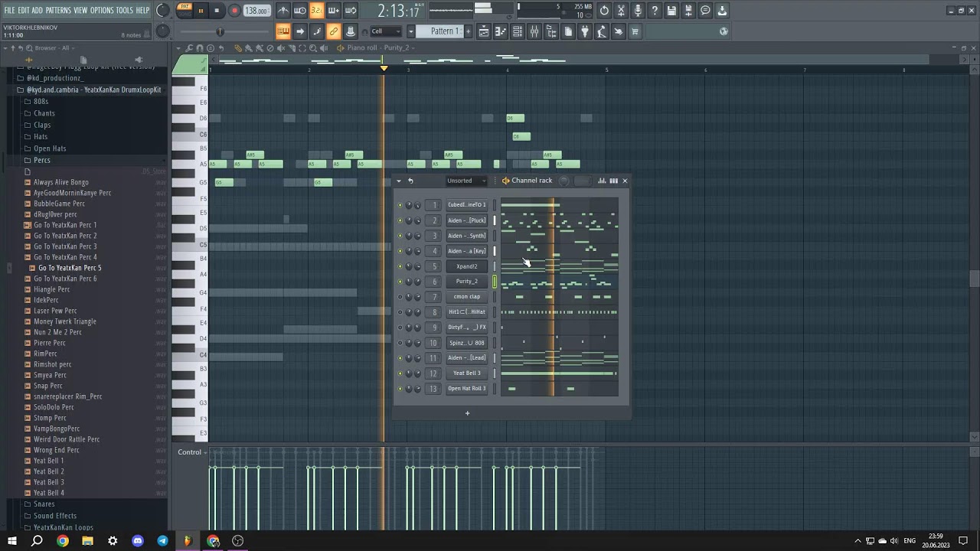Viewport: 980px width, 551px height.
Task: Open the Channel rack options menu arrow
Action: pyautogui.click(x=398, y=181)
